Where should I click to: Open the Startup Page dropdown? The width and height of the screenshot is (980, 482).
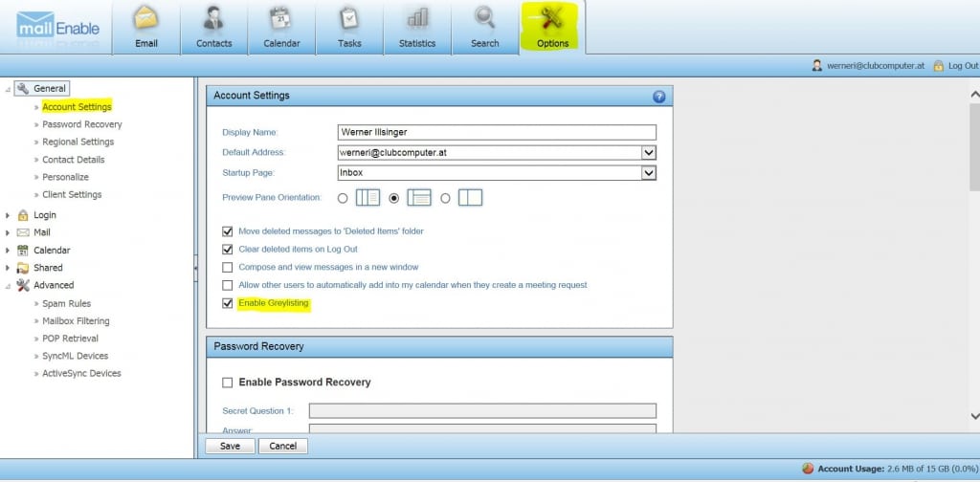648,173
